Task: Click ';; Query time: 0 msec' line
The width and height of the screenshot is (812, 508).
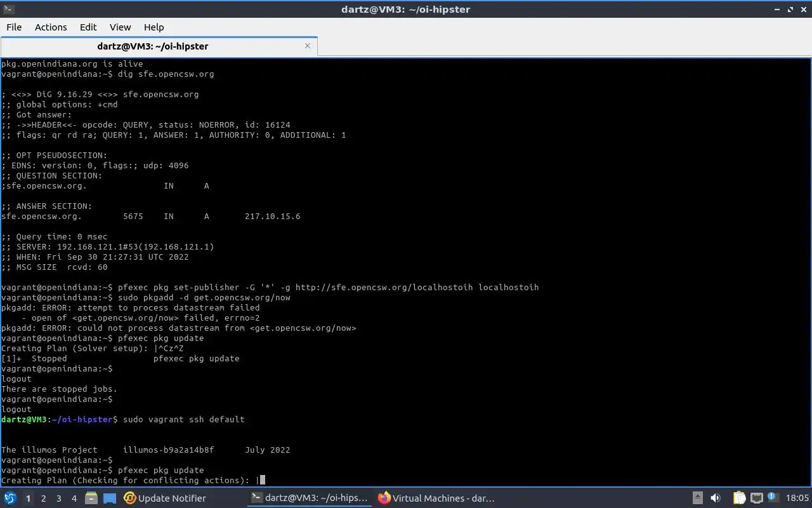Action: [x=54, y=236]
